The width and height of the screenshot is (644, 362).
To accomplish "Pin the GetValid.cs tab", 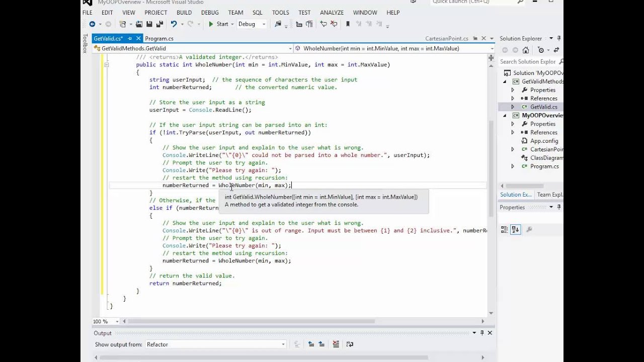I will 129,38.
